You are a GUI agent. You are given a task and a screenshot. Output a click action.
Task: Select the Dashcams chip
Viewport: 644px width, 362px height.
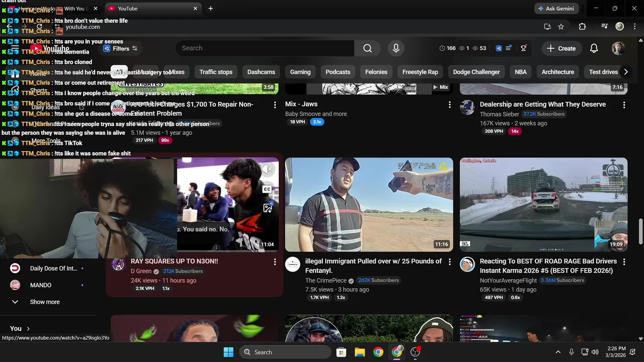pyautogui.click(x=261, y=72)
